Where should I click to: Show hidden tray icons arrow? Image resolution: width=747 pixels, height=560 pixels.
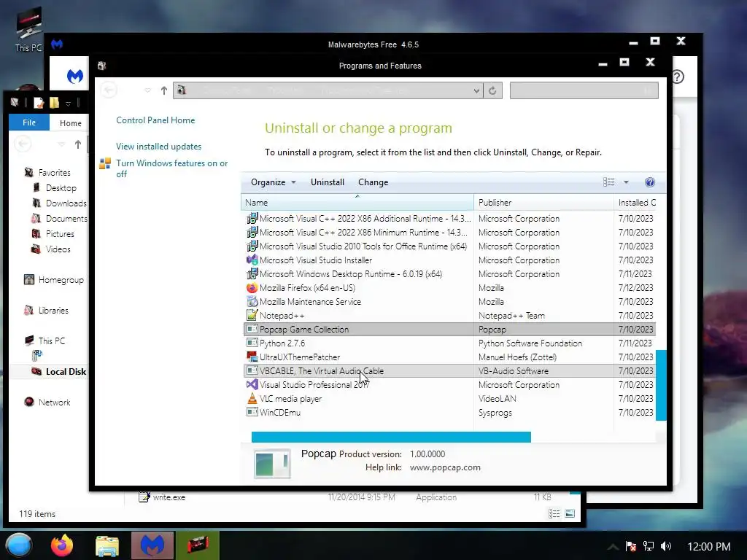pos(613,546)
